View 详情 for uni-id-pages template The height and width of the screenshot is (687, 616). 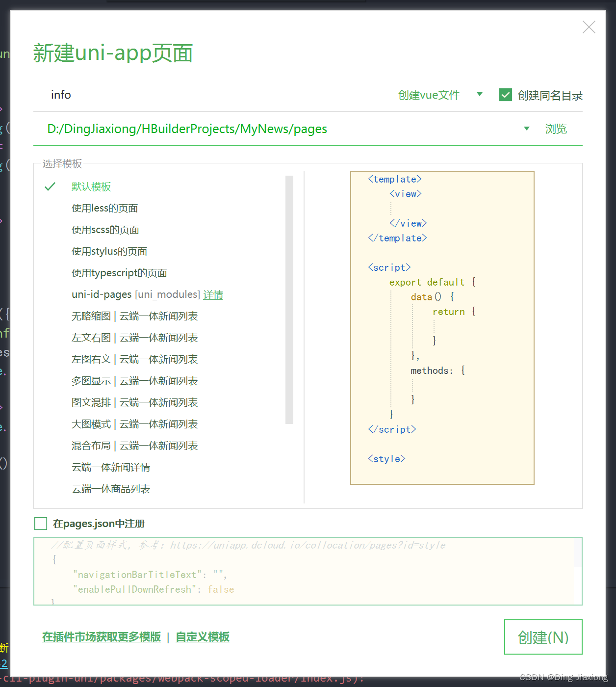pyautogui.click(x=213, y=294)
